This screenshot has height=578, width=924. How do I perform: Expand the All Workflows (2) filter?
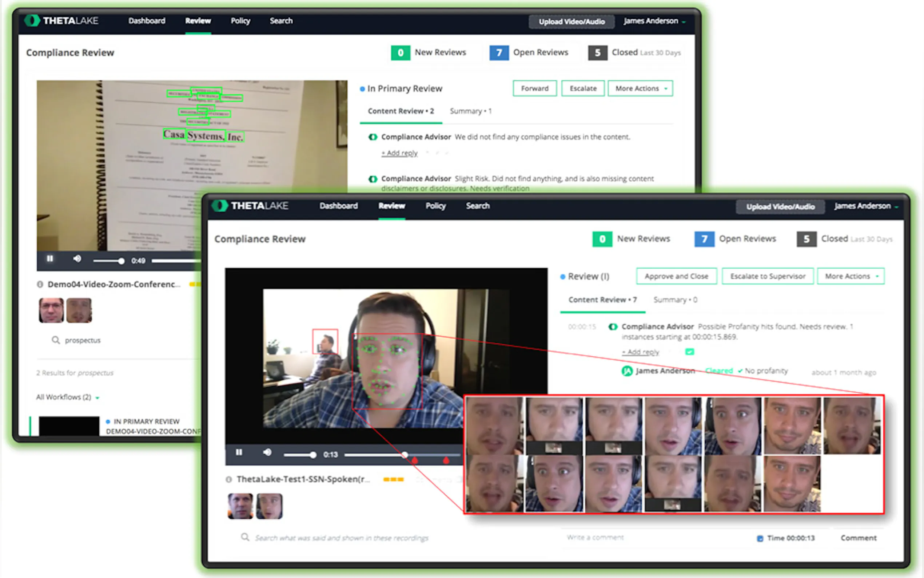[68, 397]
